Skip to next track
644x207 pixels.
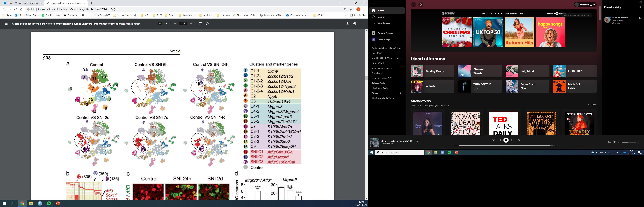(512, 140)
